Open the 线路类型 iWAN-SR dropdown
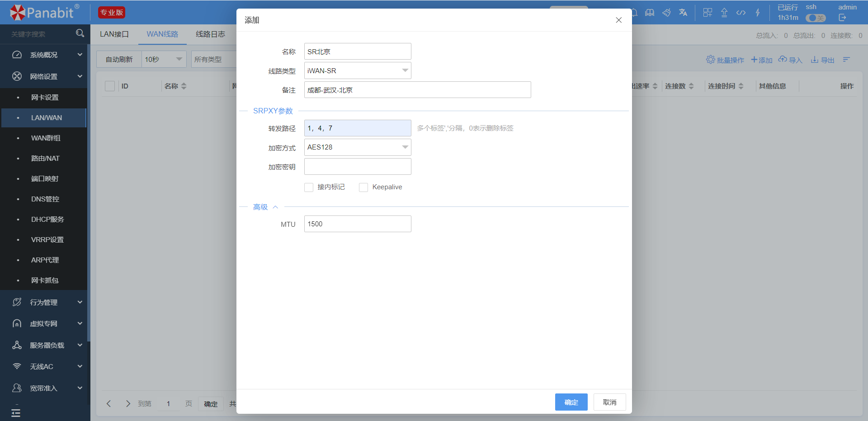 (358, 70)
